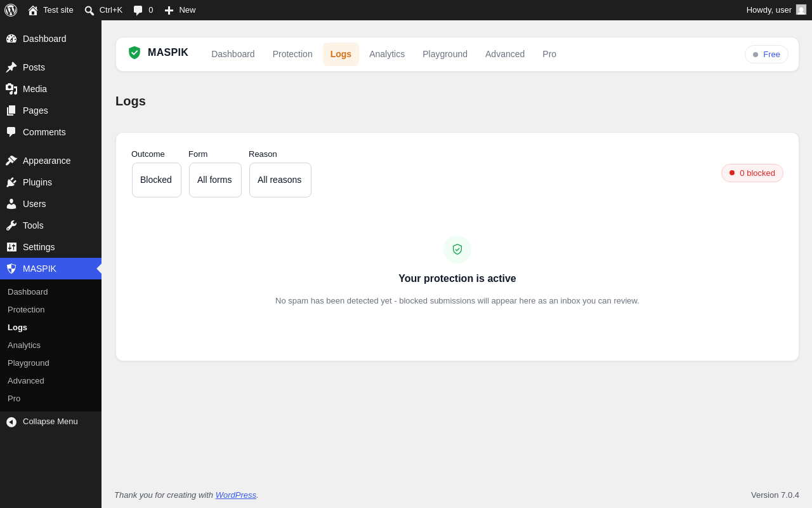
Task: Click the MASPIK brand name text
Action: click(168, 53)
